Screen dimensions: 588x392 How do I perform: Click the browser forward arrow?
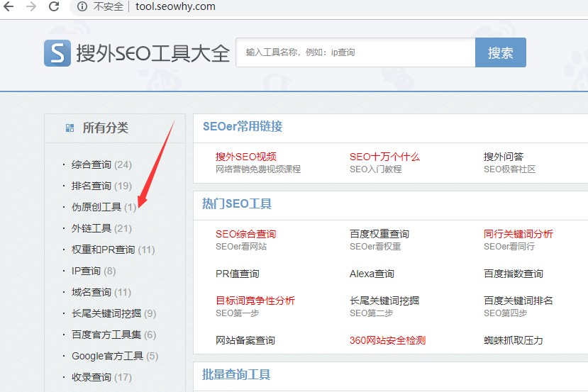(31, 6)
